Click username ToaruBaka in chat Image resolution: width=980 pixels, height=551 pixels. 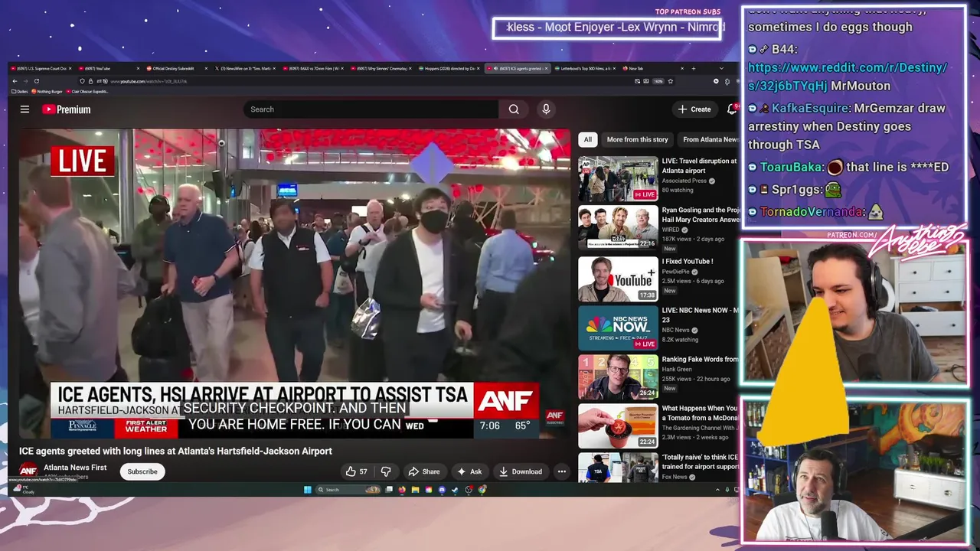[x=792, y=167]
